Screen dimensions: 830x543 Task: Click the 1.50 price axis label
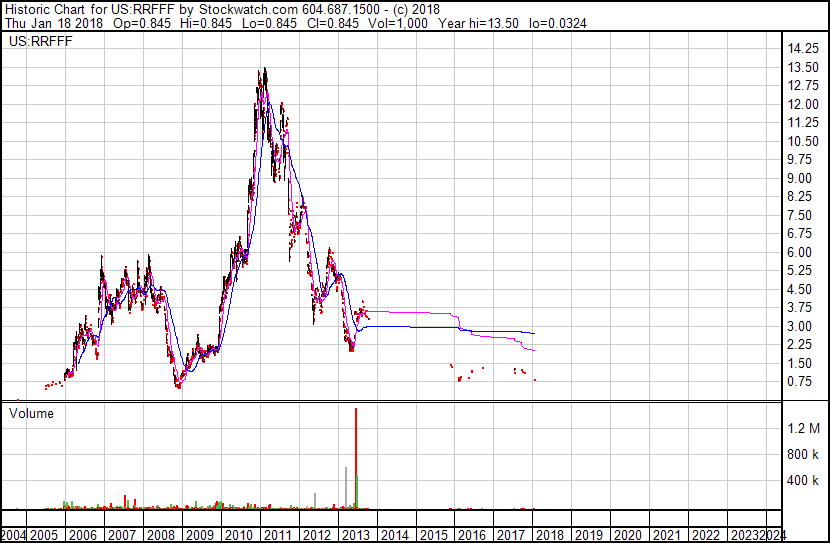click(x=799, y=364)
